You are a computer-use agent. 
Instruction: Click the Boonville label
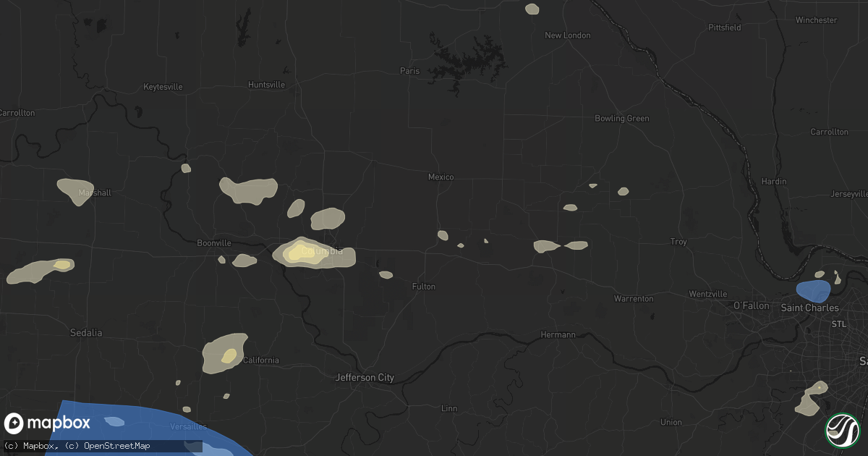(x=214, y=243)
